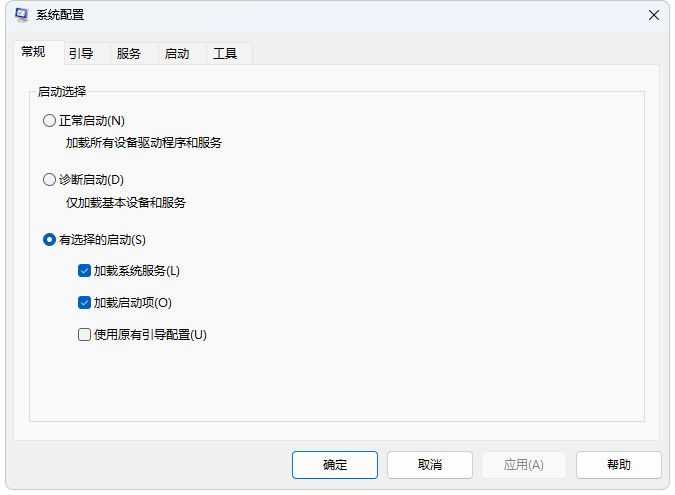Click the text 加载所有设备驱动程序和服务
This screenshot has height=495, width=675.
point(144,143)
